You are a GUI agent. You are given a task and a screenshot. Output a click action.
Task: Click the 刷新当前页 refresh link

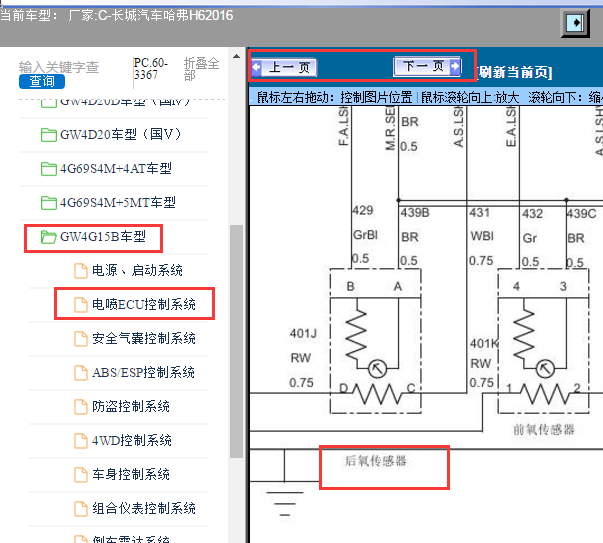(x=515, y=72)
